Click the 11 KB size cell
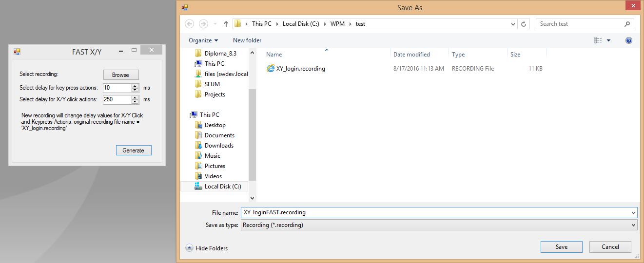Image resolution: width=644 pixels, height=263 pixels. (x=535, y=69)
